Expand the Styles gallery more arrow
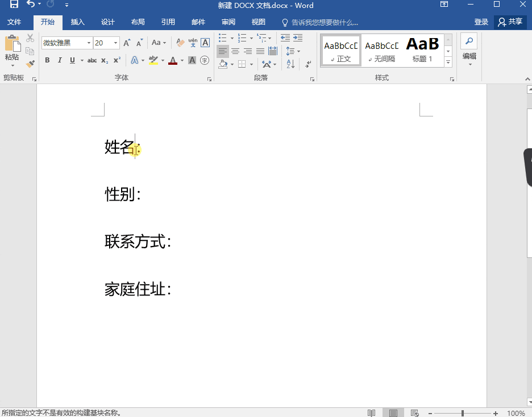Viewport: 532px width, 417px height. point(448,61)
